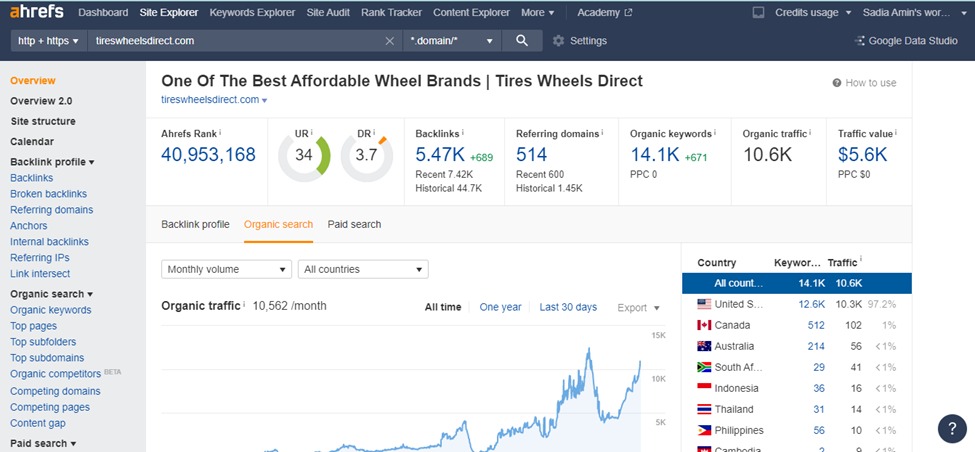This screenshot has width=975, height=452.
Task: Type in the domain search field
Action: click(235, 41)
